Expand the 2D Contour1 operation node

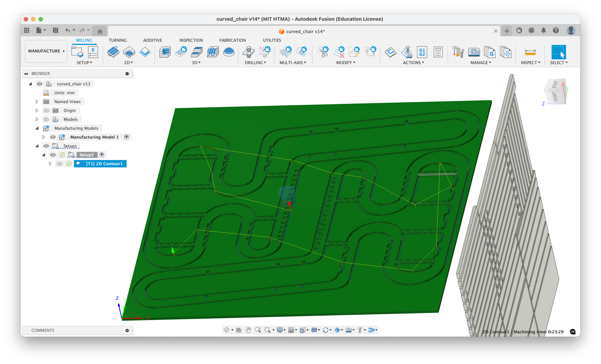[50, 164]
